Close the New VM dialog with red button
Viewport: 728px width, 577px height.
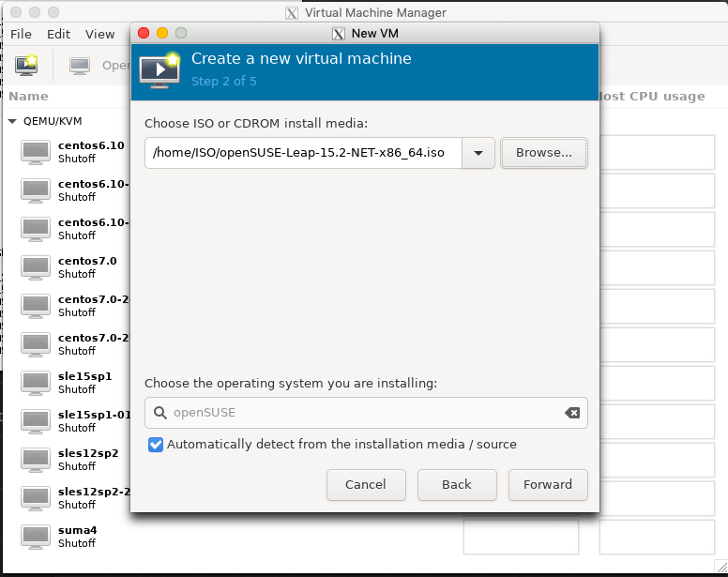coord(144,33)
